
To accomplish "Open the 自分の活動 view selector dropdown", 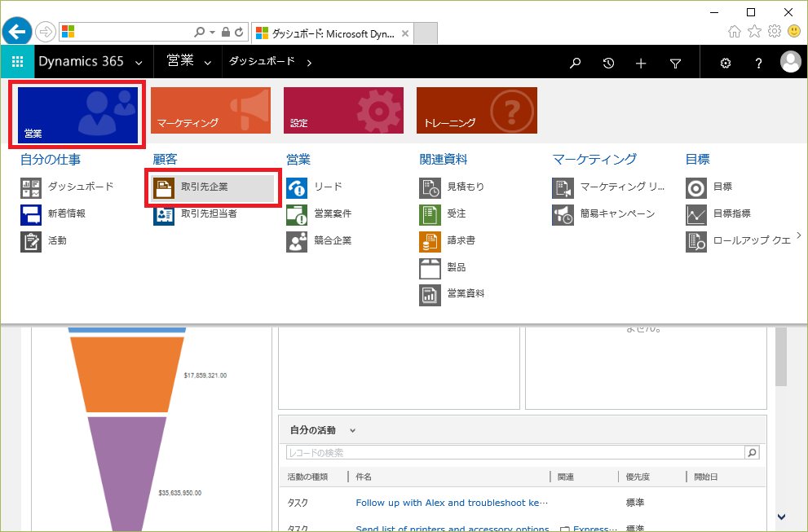I will (x=352, y=430).
